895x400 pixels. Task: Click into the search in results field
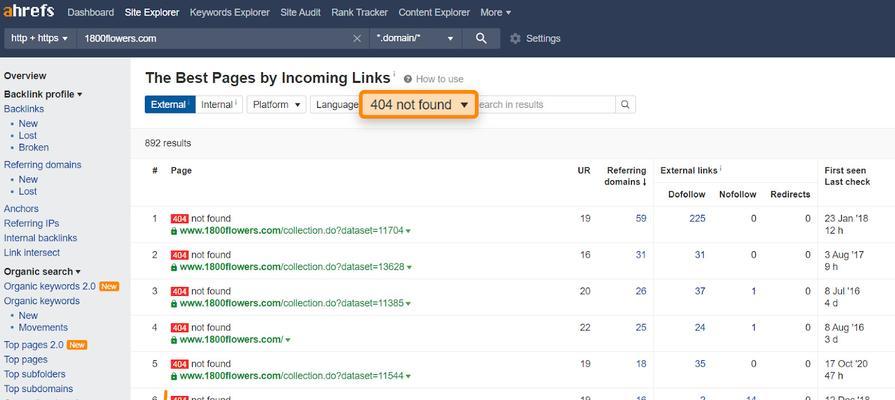[x=546, y=104]
